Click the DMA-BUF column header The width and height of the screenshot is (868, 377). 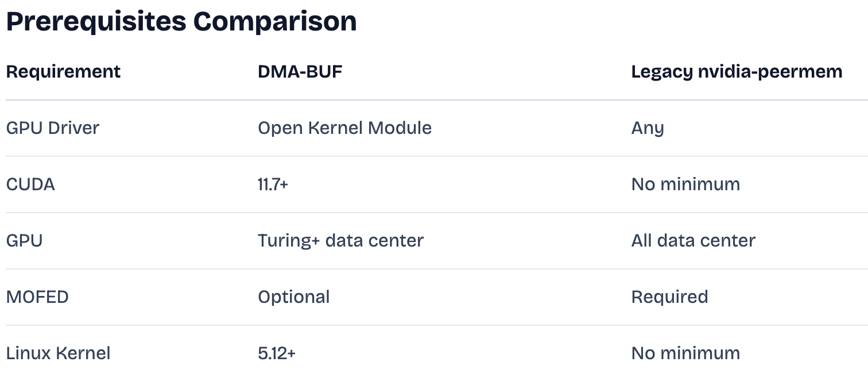(300, 72)
